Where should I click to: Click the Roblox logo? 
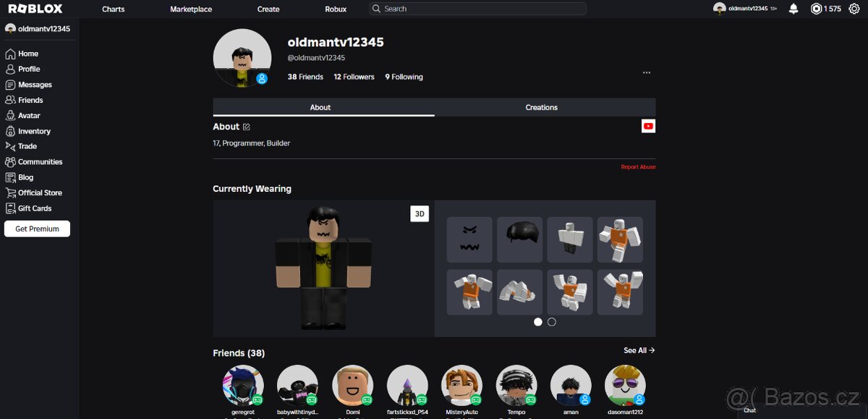[x=35, y=9]
